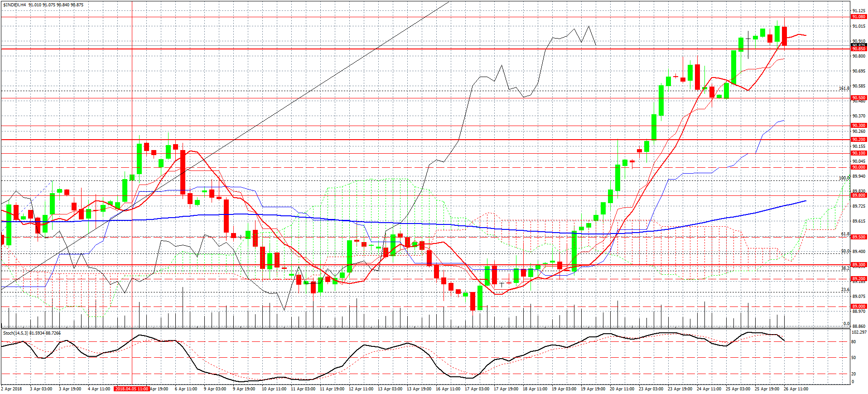The image size is (868, 394).
Task: Click the 11 Apr 19:00 time label
Action: click(x=332, y=389)
